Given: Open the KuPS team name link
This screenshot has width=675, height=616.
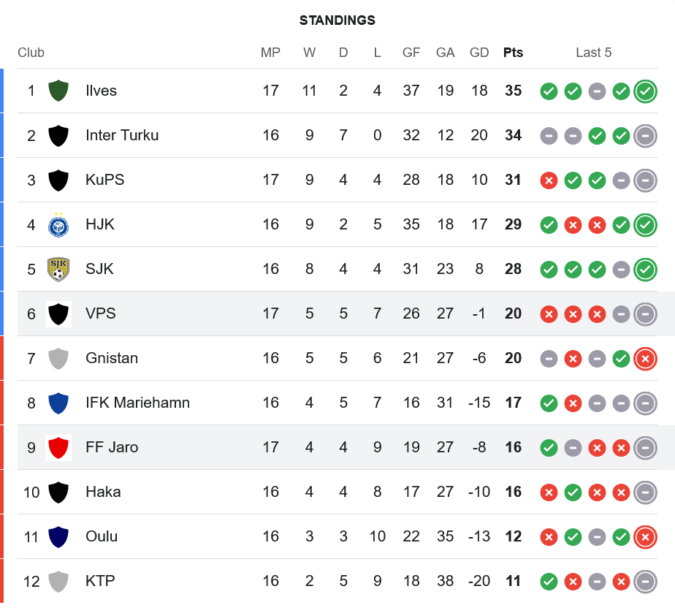Looking at the screenshot, I should point(105,180).
